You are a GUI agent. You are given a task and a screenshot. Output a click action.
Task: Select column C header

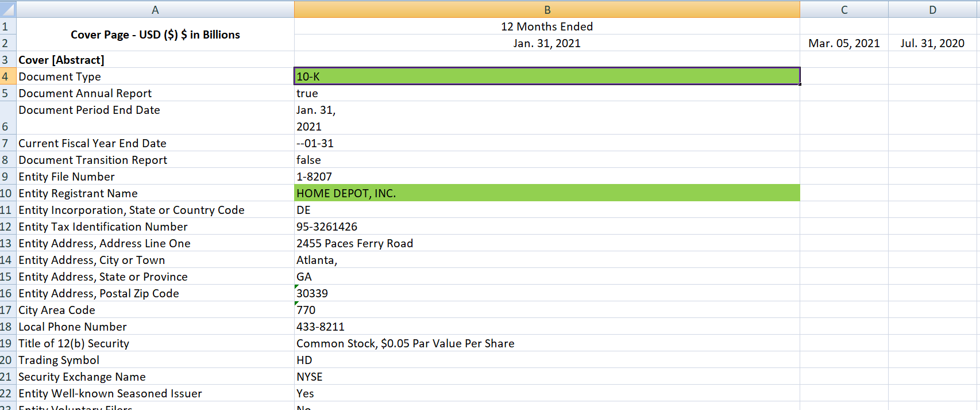pyautogui.click(x=844, y=9)
